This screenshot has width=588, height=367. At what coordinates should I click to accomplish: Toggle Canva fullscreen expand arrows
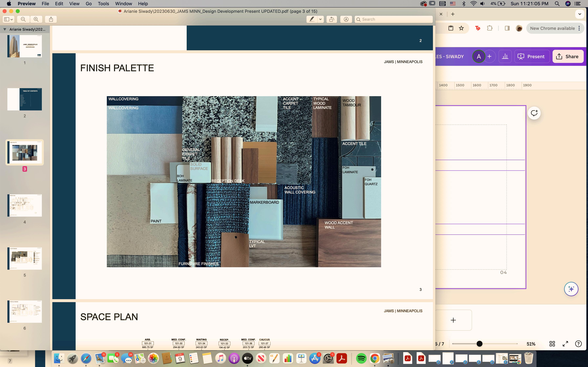coord(565,344)
